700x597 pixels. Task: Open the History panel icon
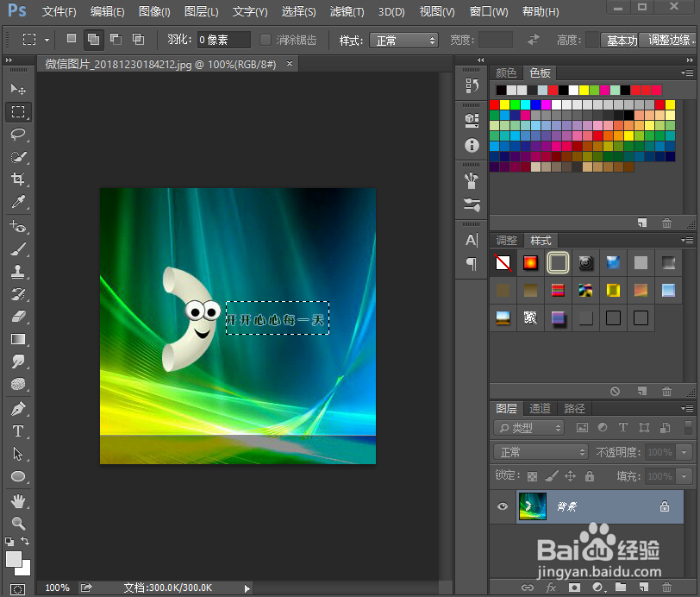[472, 85]
